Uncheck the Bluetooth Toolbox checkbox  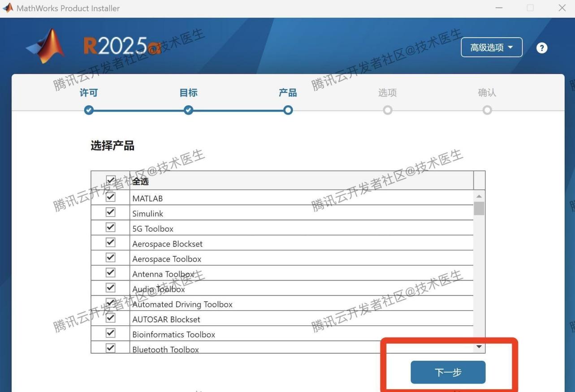(x=110, y=348)
